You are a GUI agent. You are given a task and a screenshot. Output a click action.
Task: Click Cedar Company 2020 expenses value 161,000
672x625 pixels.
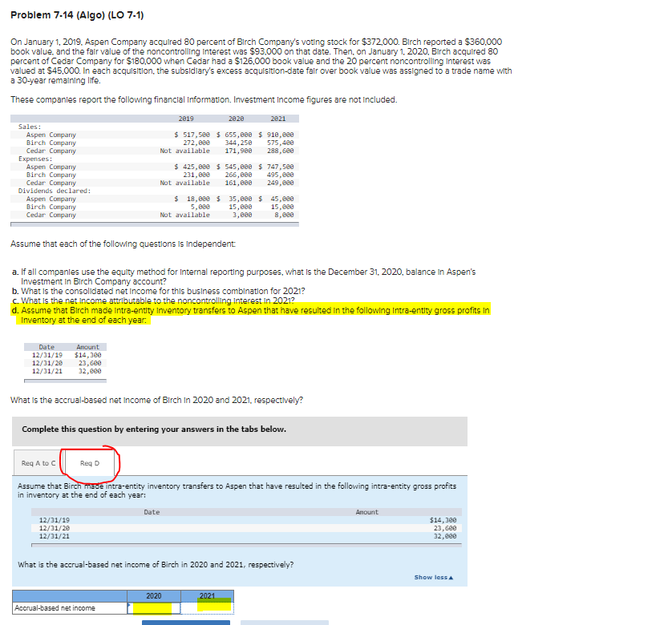pyautogui.click(x=238, y=183)
